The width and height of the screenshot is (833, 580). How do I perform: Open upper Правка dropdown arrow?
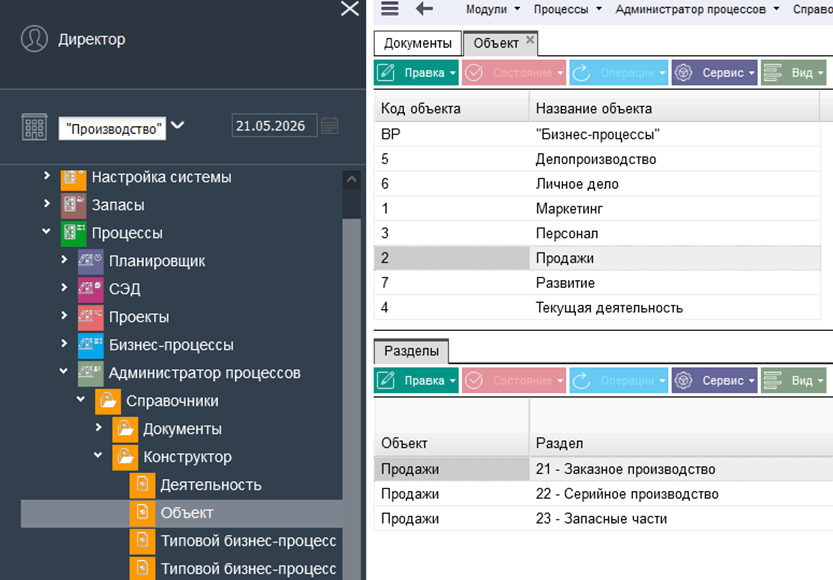point(453,73)
